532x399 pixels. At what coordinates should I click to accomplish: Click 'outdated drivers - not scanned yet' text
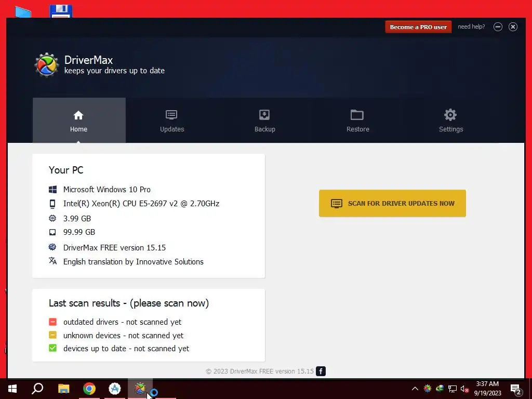122,322
